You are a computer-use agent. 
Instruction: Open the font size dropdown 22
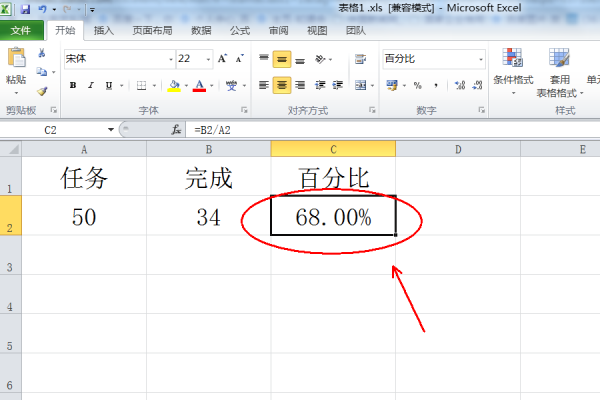pos(208,59)
